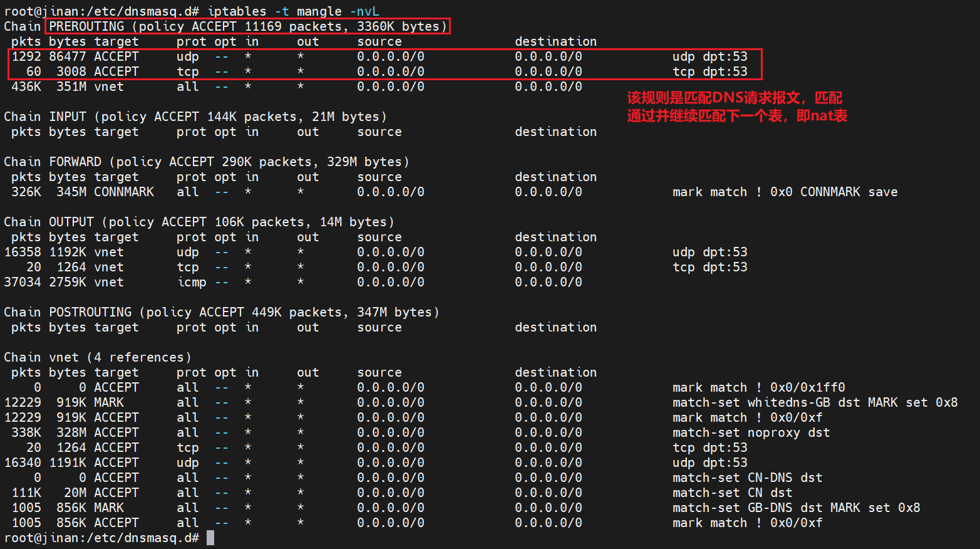980x549 pixels.
Task: Click the 'Chain FORWARD' policy header line
Action: (x=206, y=162)
